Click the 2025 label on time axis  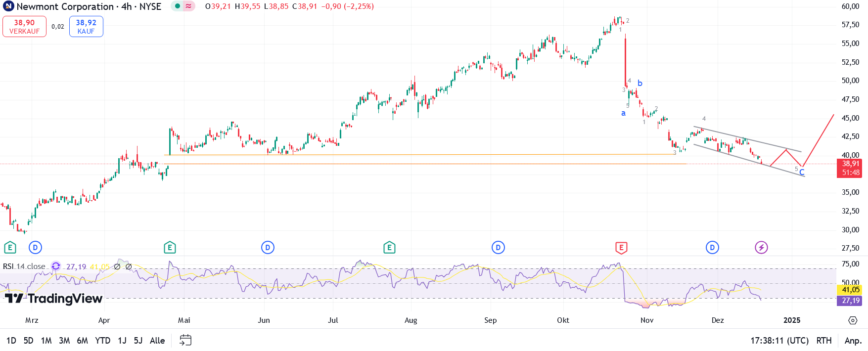[792, 320]
